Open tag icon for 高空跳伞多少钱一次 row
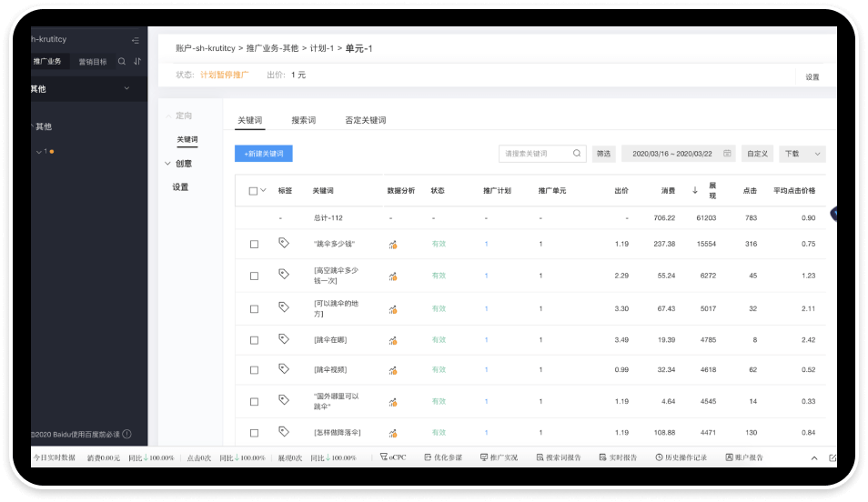 pyautogui.click(x=284, y=274)
